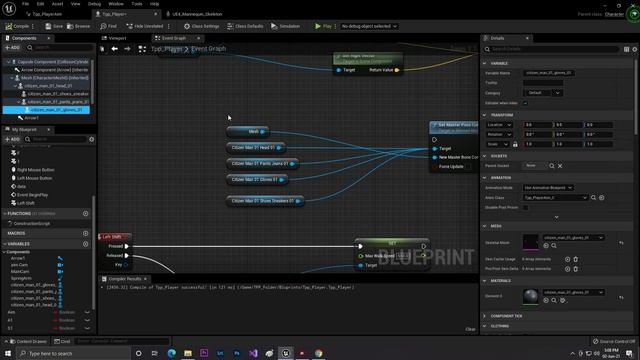640x360 pixels.
Task: Toggle Disable Post Process checkbox
Action: click(525, 207)
